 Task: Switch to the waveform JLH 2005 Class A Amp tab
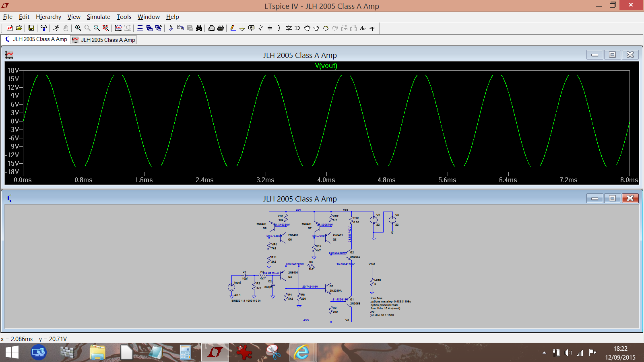(103, 40)
